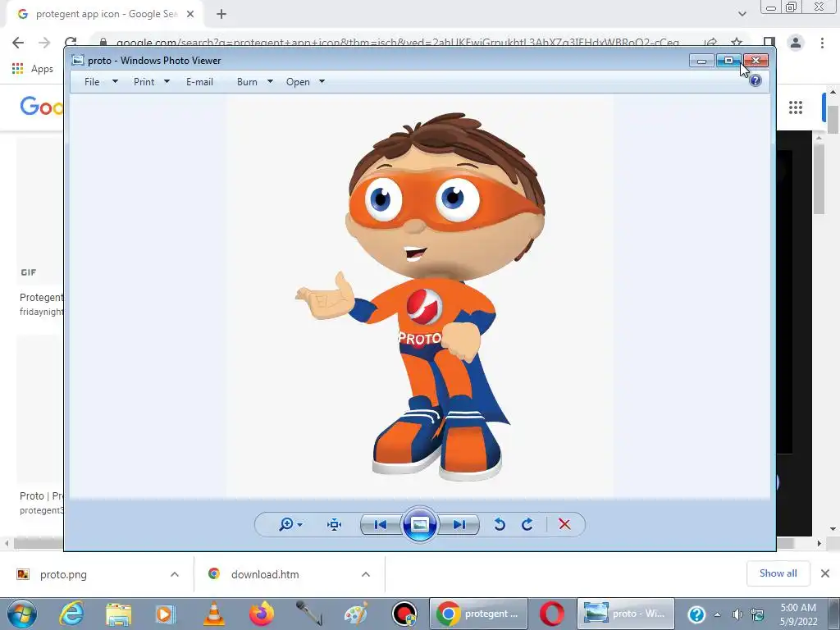Open Windows Explorer folder on taskbar

tap(118, 614)
